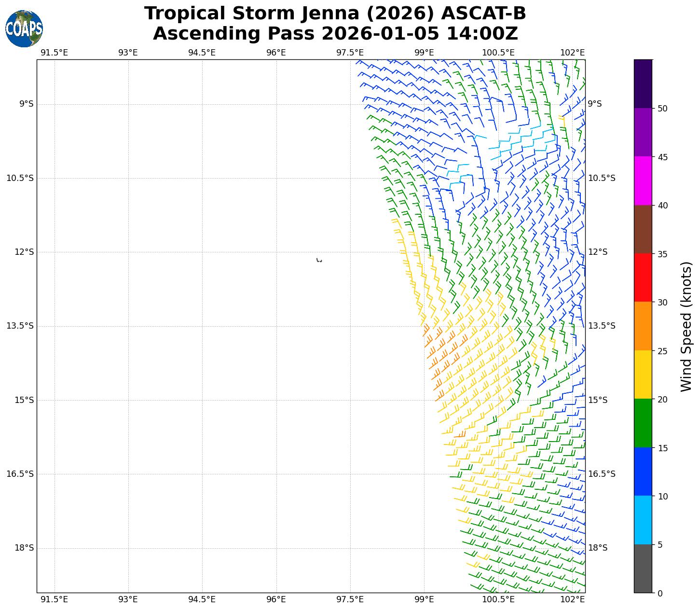Select the brown 35-40 knot colorbar segment
The height and width of the screenshot is (610, 700).
643,229
